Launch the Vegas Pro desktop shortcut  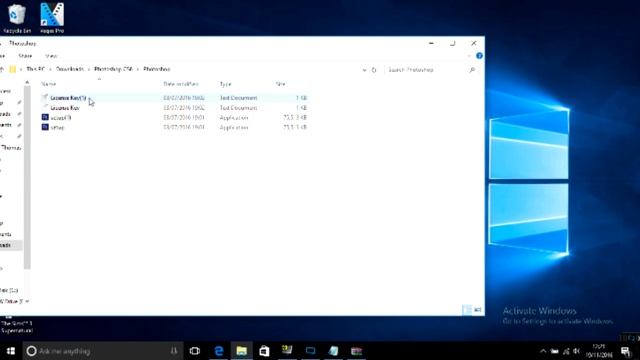tap(52, 18)
